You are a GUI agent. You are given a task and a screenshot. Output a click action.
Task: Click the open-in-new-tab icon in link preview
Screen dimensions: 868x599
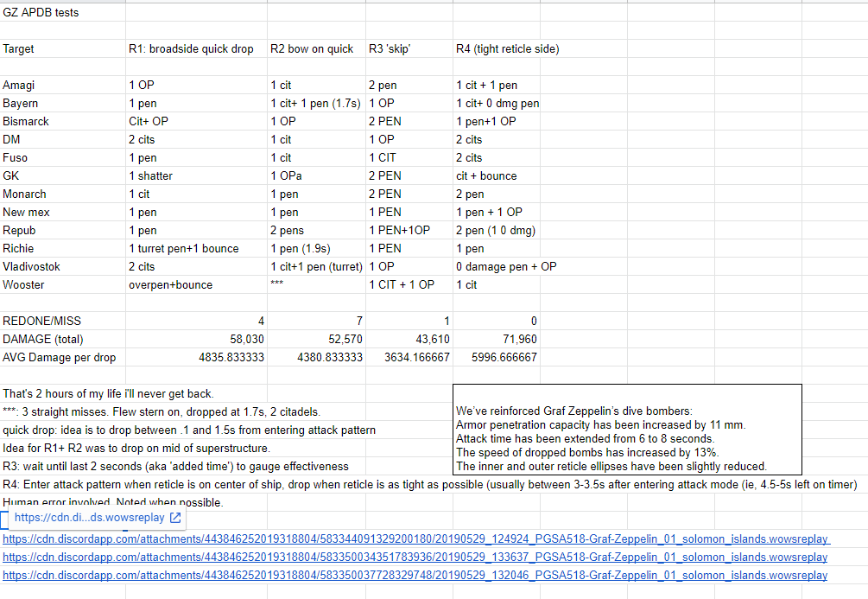(175, 518)
